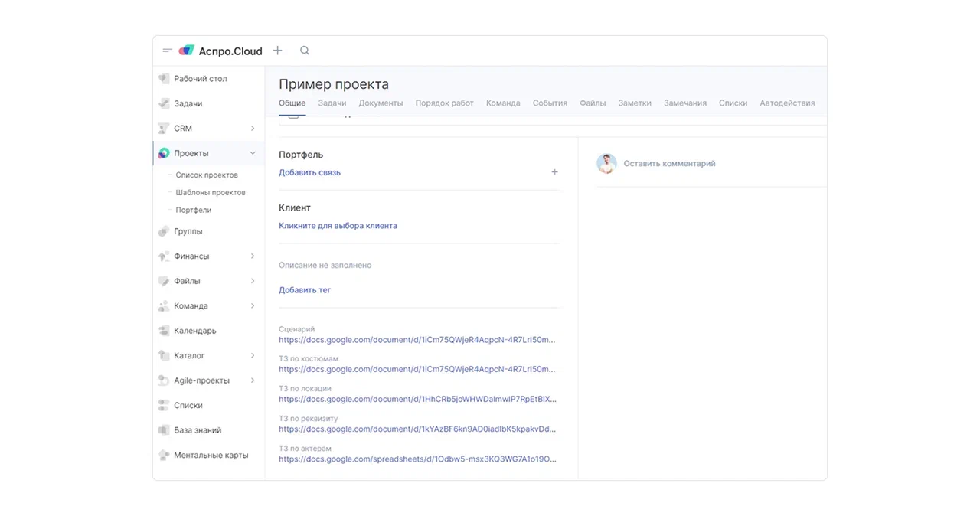980x516 pixels.
Task: Switch to the Документы tab
Action: 381,103
